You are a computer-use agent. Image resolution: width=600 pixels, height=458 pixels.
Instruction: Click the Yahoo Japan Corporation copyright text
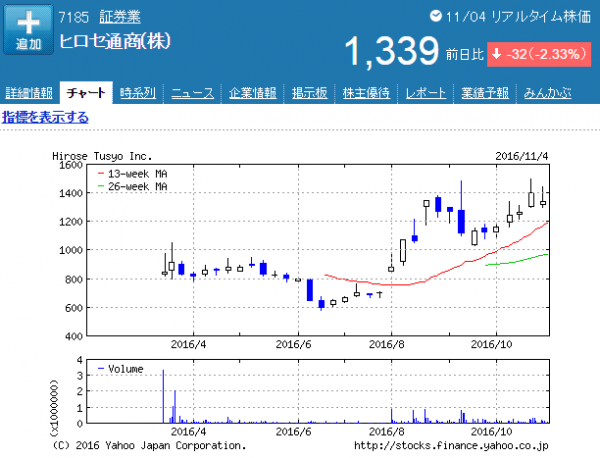(x=149, y=445)
